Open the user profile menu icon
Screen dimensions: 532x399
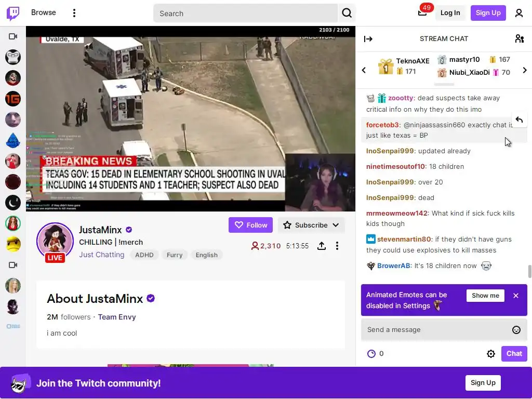(x=519, y=13)
